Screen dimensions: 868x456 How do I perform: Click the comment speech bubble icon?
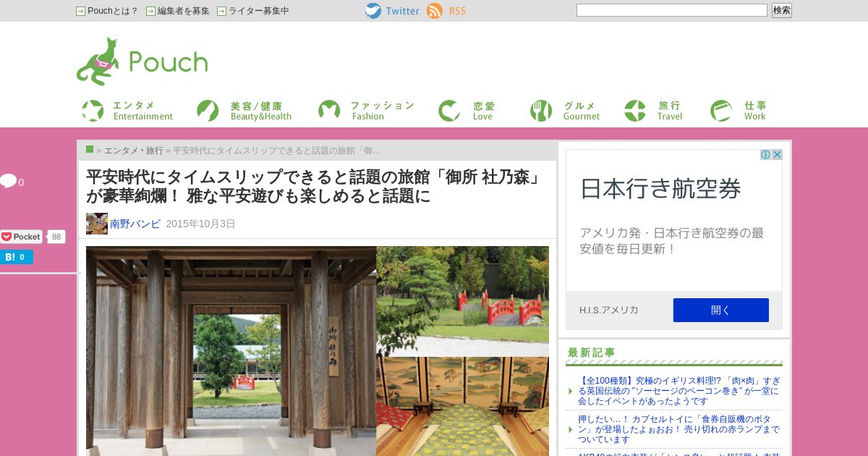point(8,182)
